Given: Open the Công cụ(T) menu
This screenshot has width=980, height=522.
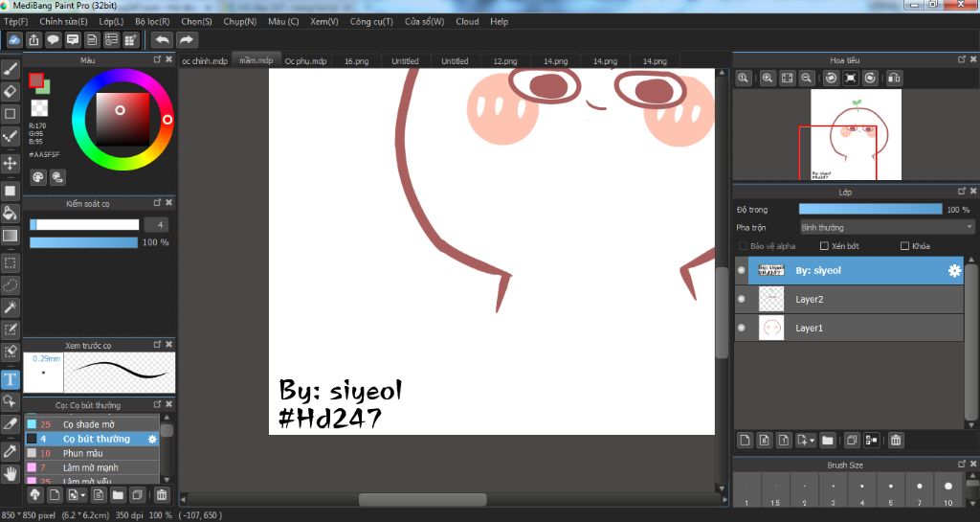Looking at the screenshot, I should tap(371, 21).
